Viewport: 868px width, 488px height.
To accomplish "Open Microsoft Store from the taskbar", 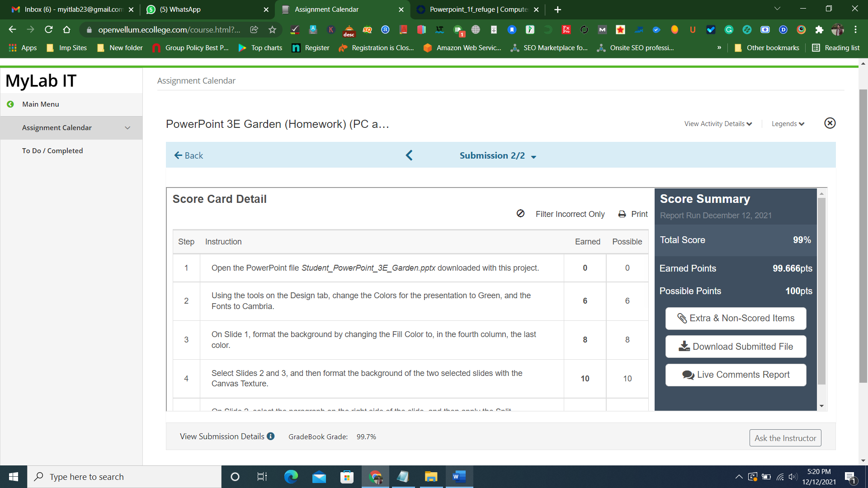I will tap(347, 477).
